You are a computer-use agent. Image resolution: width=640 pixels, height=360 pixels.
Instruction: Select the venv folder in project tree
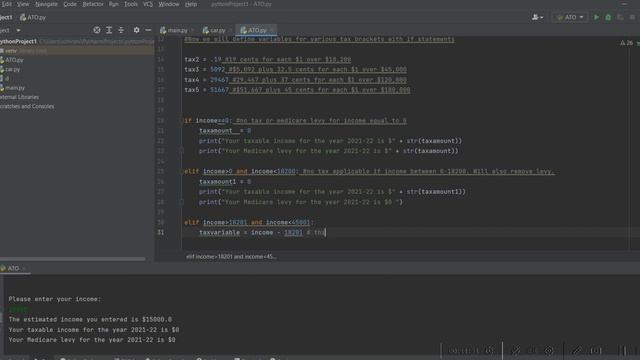point(11,51)
